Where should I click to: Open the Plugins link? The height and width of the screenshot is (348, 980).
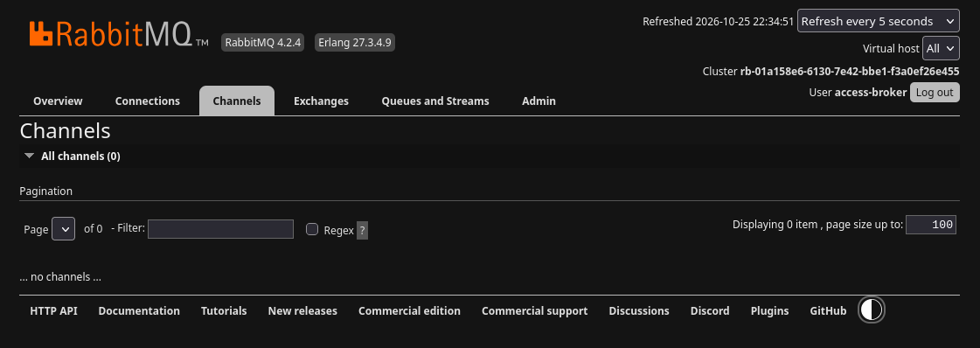[769, 310]
